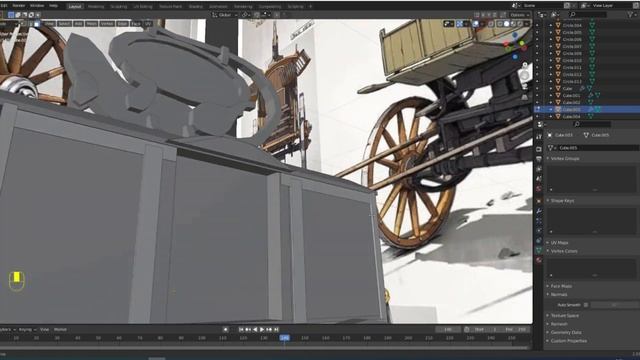640x360 pixels.
Task: Switch to the UV Editing workspace tab
Action: tap(142, 7)
